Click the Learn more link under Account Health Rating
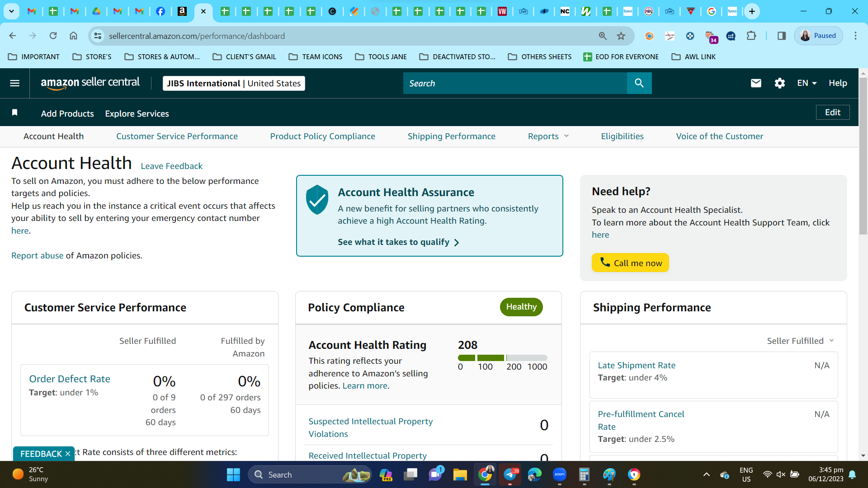868x488 pixels. [365, 386]
